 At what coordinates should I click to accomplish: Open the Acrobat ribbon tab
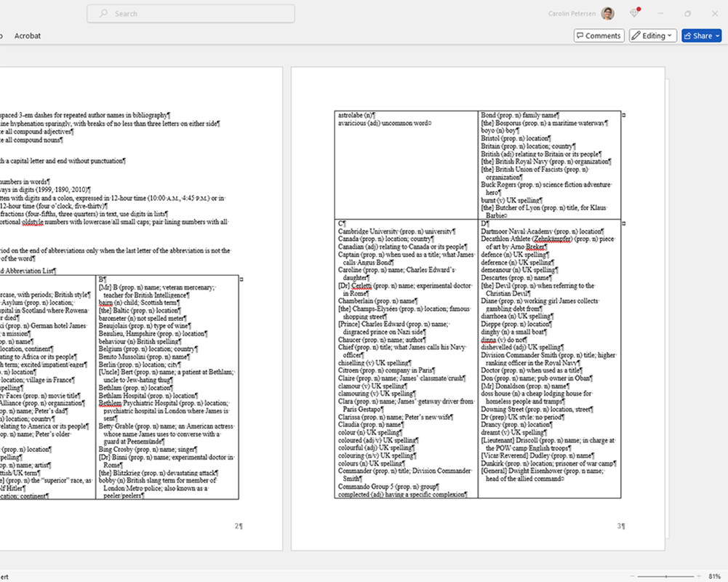pyautogui.click(x=28, y=36)
